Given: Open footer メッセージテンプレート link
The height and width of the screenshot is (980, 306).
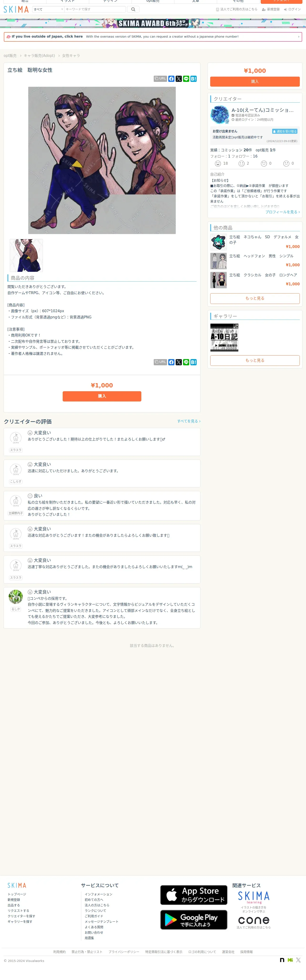Looking at the screenshot, I should [101, 921].
